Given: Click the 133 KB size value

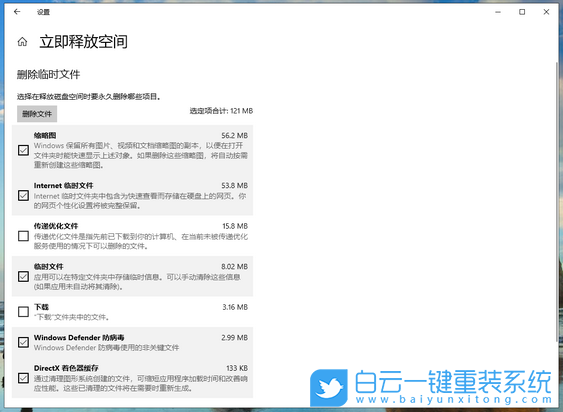Looking at the screenshot, I should [x=237, y=368].
